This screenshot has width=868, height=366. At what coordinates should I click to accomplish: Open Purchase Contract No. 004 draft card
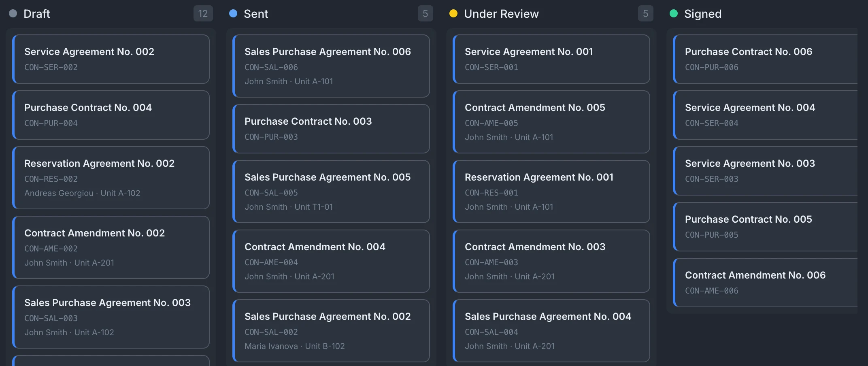[x=111, y=115]
